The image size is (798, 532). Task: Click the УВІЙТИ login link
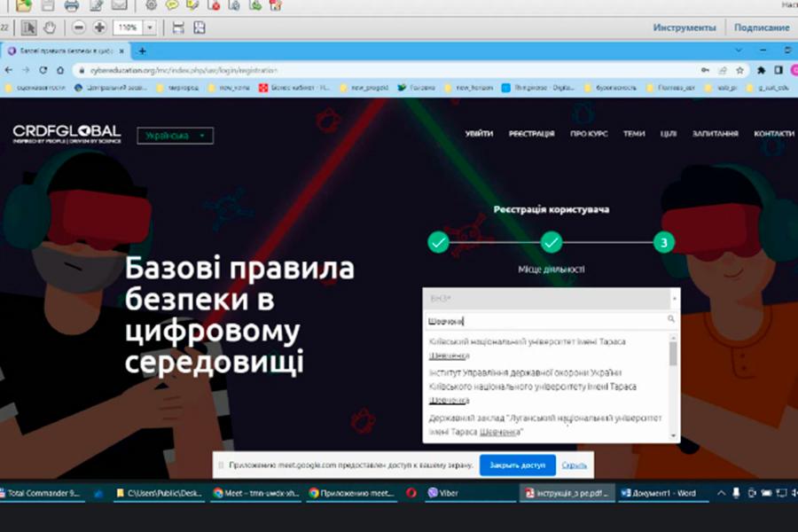[479, 134]
